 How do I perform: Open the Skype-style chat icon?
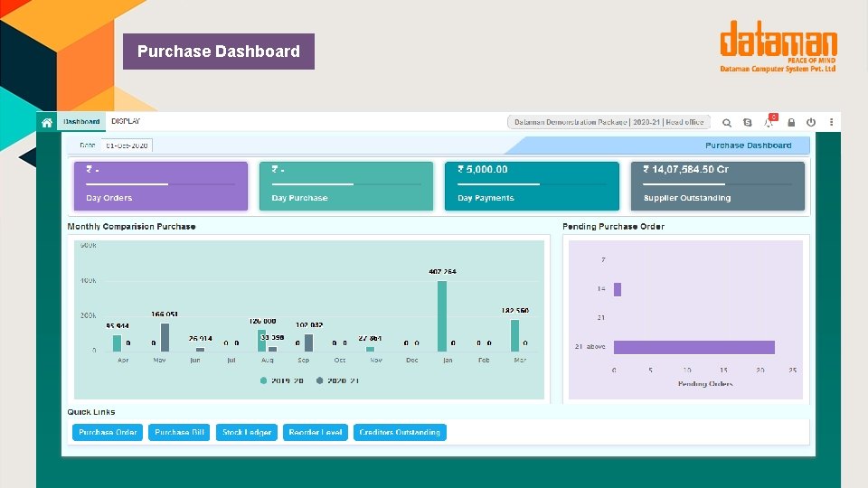748,122
